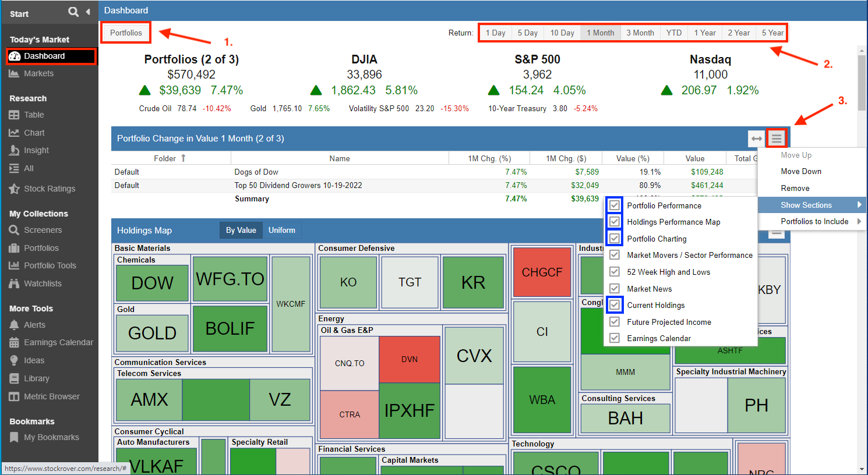Open Markets via its chart icon
This screenshot has height=475, width=868.
pyautogui.click(x=14, y=73)
